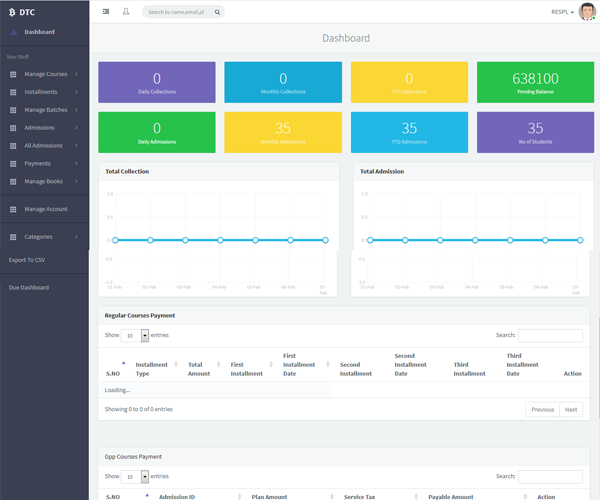The height and width of the screenshot is (500, 600).
Task: Open entries count dropdown for Regular Courses Payment
Action: click(135, 336)
